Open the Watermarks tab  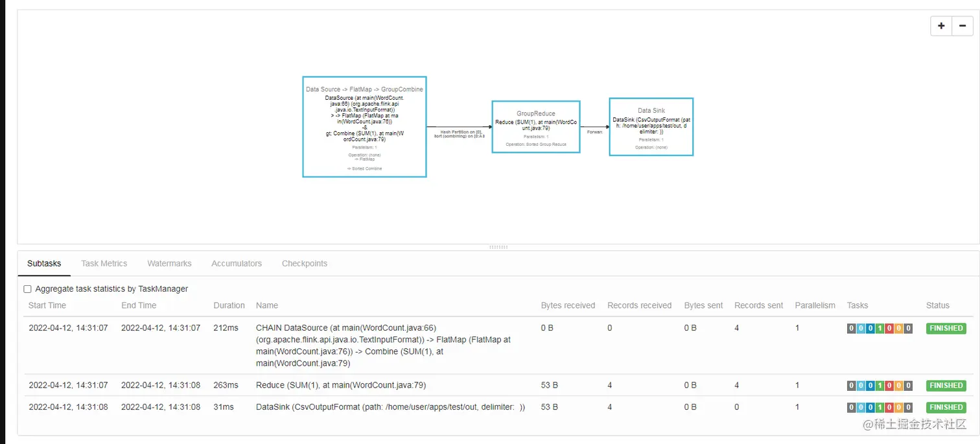(x=169, y=264)
